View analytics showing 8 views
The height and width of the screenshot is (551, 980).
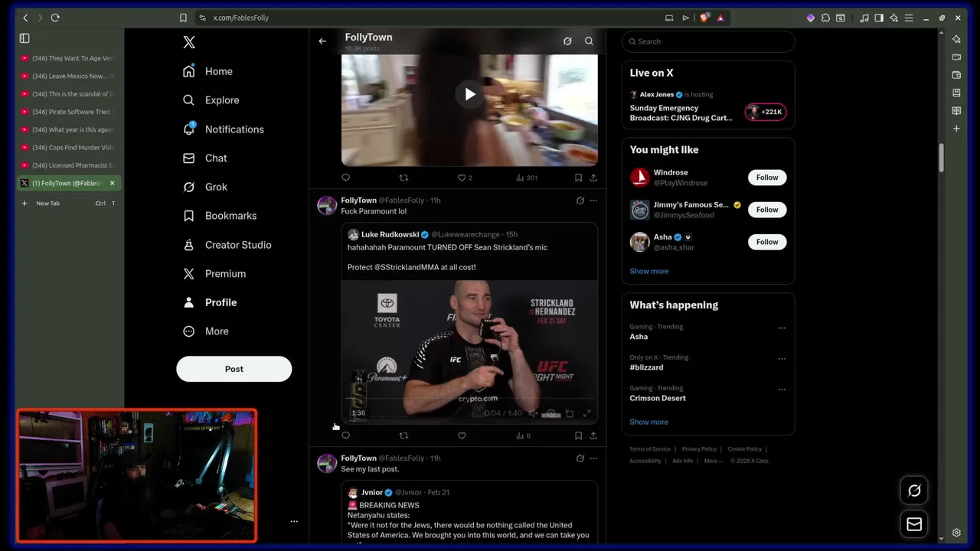524,435
